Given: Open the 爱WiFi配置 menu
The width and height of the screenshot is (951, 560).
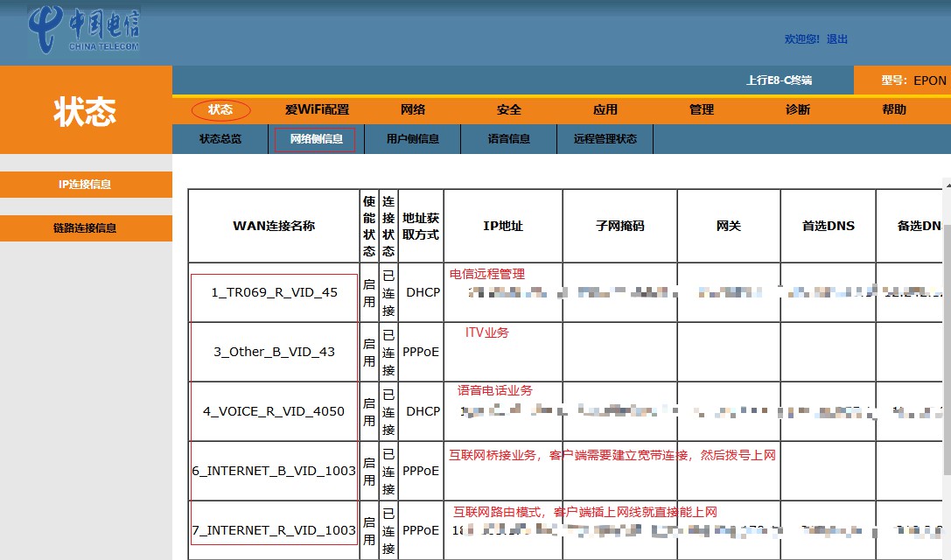Looking at the screenshot, I should (x=318, y=109).
